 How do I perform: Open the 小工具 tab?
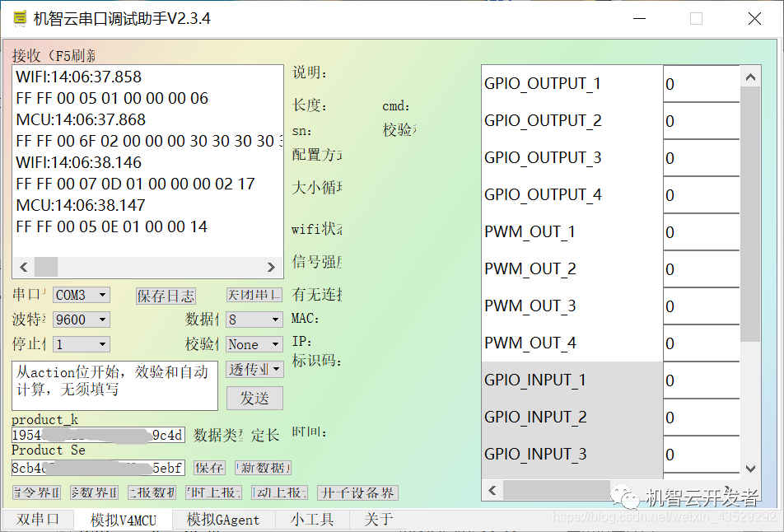pyautogui.click(x=310, y=520)
